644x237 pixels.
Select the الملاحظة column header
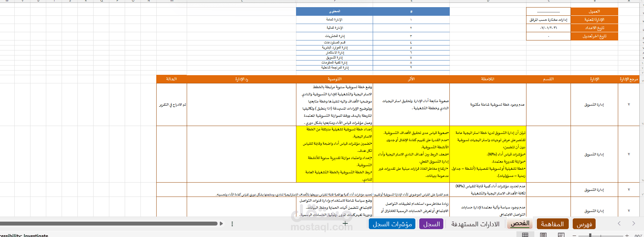[x=488, y=79]
